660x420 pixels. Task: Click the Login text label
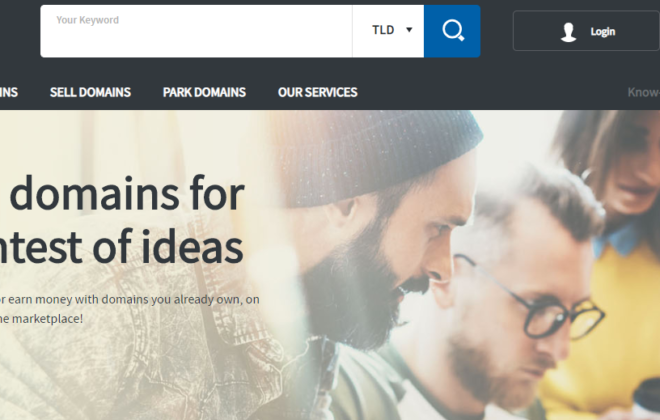(x=603, y=32)
